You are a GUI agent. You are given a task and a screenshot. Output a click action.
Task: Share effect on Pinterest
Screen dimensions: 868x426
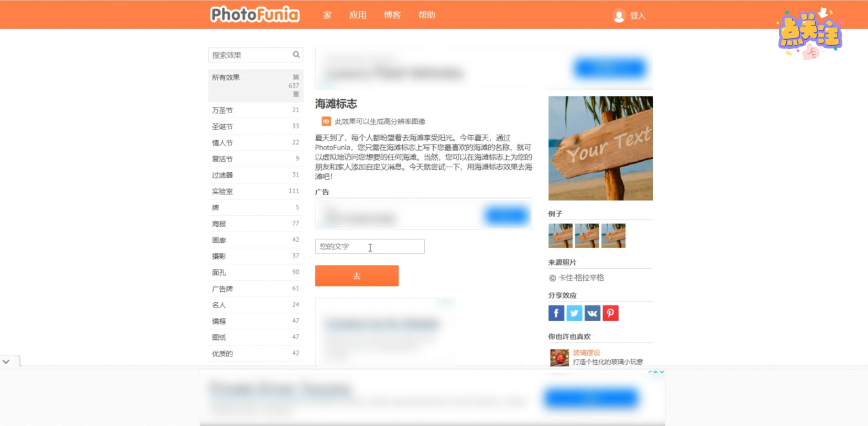pyautogui.click(x=610, y=313)
